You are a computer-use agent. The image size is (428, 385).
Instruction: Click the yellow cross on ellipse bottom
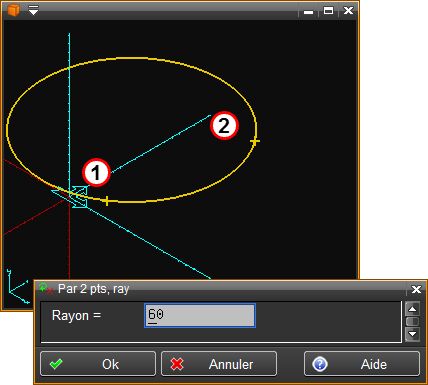pos(106,201)
